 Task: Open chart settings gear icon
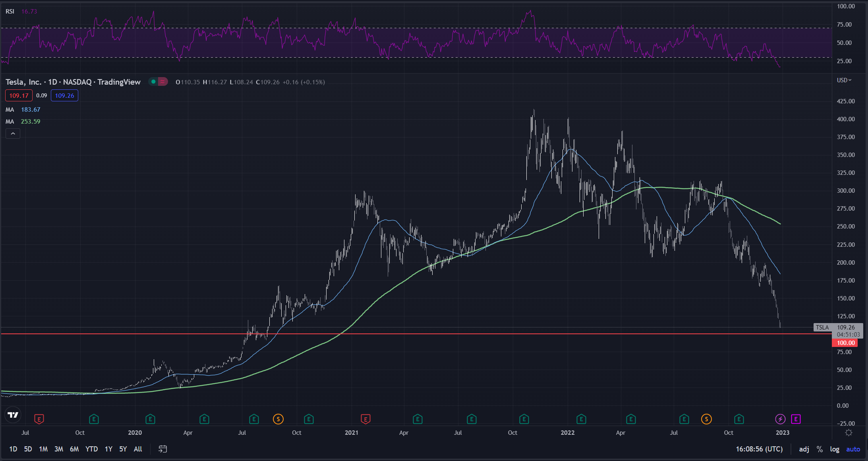(849, 433)
